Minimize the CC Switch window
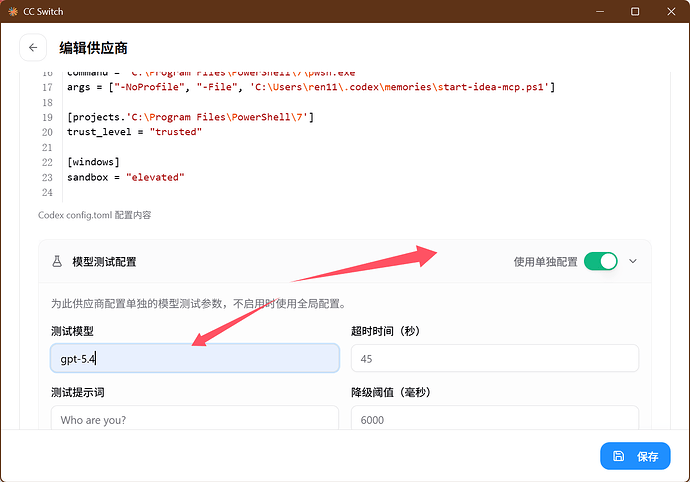 [x=600, y=11]
